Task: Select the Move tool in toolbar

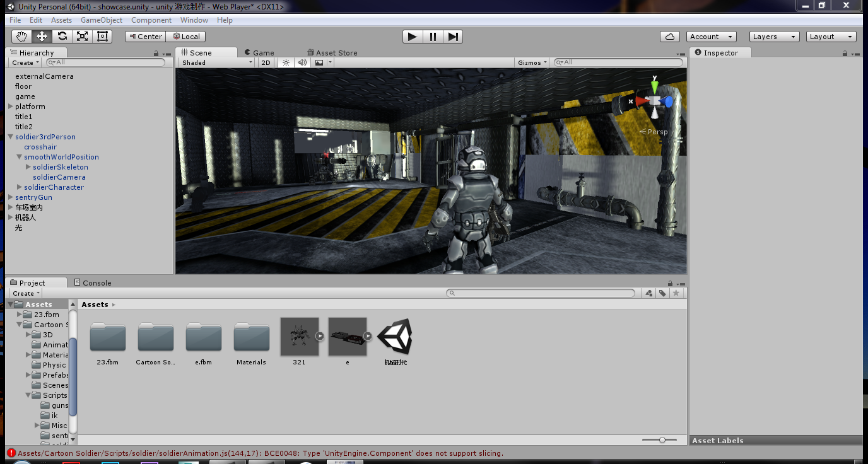Action: tap(42, 37)
